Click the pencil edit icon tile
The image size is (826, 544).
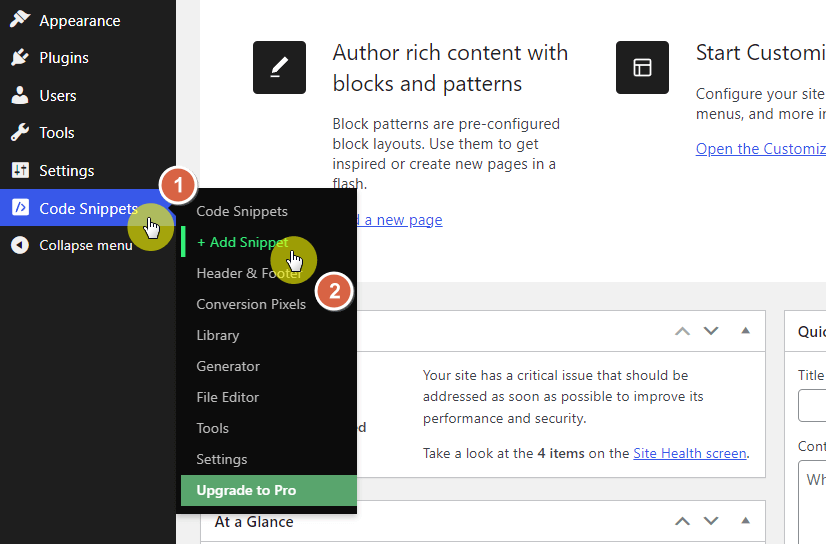point(279,67)
